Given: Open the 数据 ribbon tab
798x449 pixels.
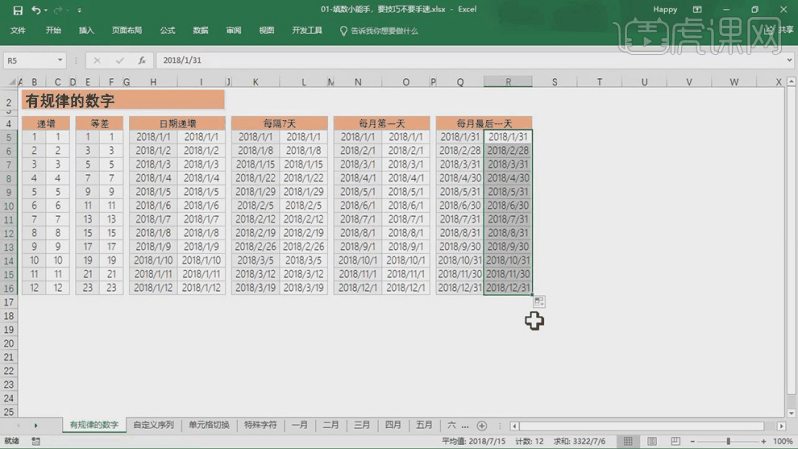Looking at the screenshot, I should tap(201, 31).
